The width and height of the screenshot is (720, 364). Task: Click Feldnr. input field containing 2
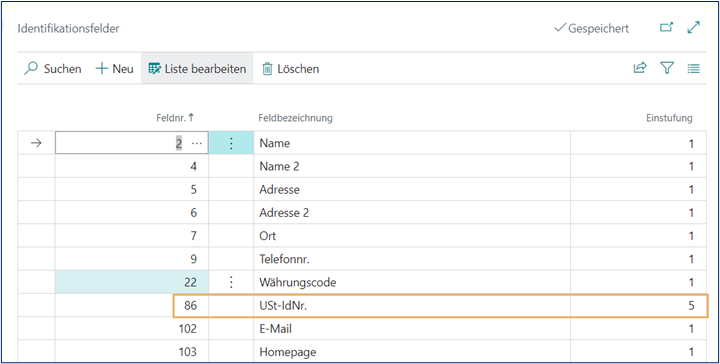132,143
